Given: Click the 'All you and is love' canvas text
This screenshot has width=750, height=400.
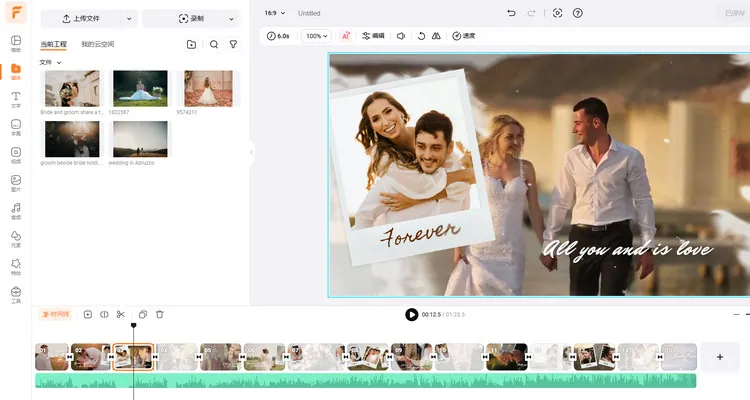Looking at the screenshot, I should click(628, 249).
